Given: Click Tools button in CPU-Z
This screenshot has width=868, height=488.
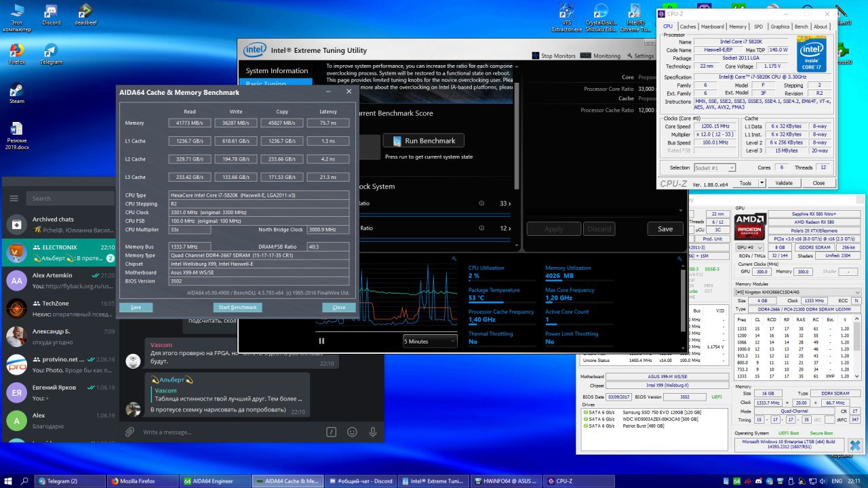Looking at the screenshot, I should pos(745,183).
